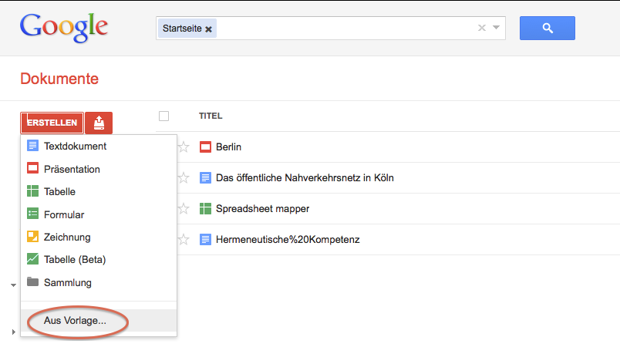
Task: Tick the select-all checkbox beside TITEL
Action: click(163, 116)
